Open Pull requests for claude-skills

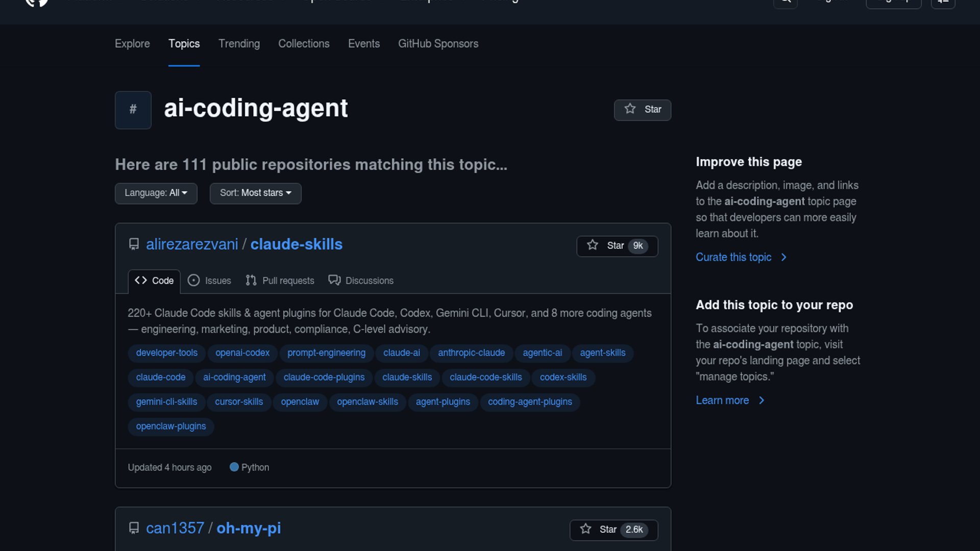click(280, 281)
